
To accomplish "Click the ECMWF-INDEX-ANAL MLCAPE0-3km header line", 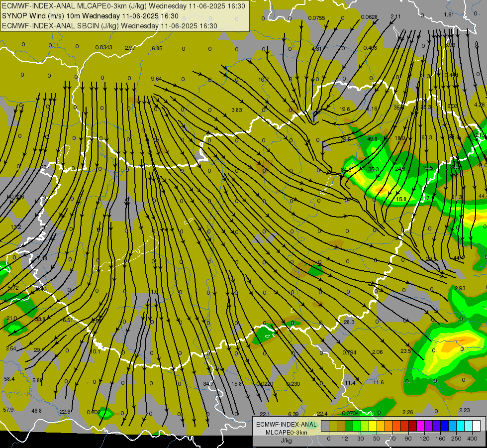I will 123,6.
